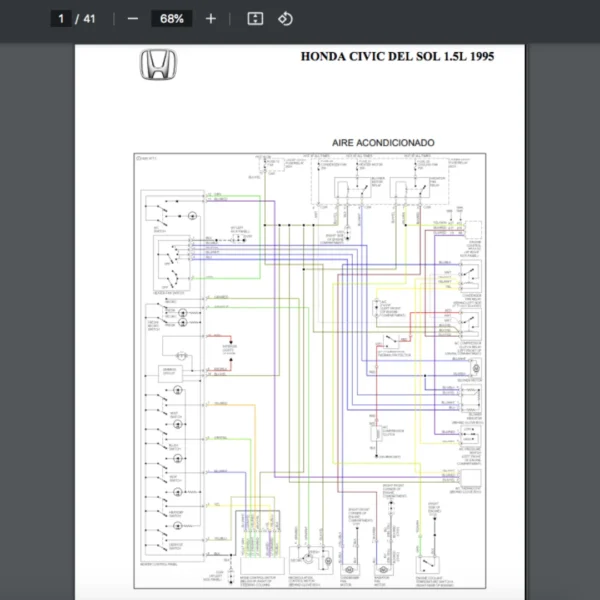Click the zoom out minus button

click(133, 19)
